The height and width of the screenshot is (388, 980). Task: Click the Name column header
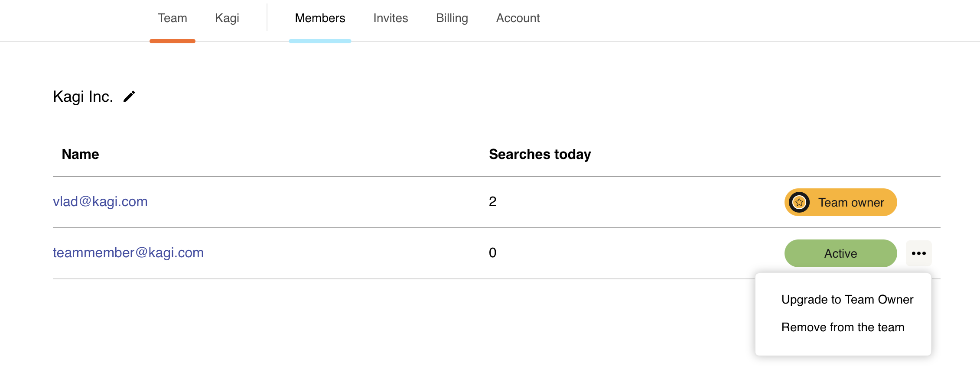(x=80, y=154)
